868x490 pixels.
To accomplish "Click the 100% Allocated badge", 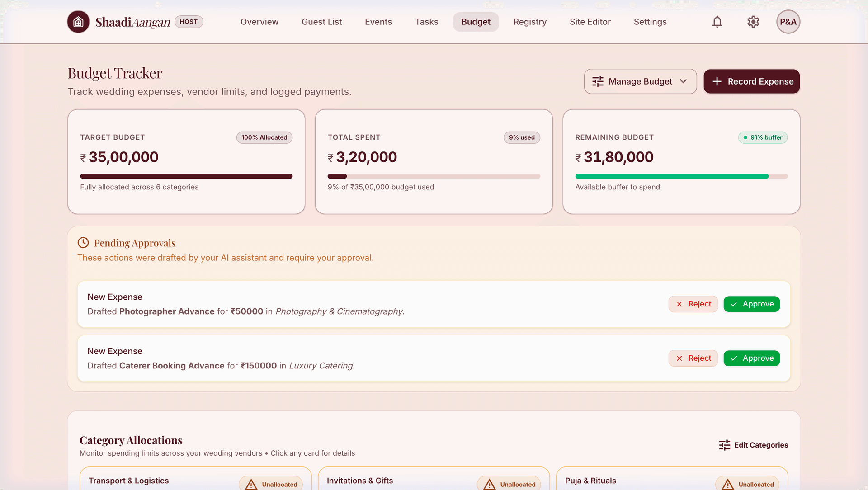I will coord(264,137).
